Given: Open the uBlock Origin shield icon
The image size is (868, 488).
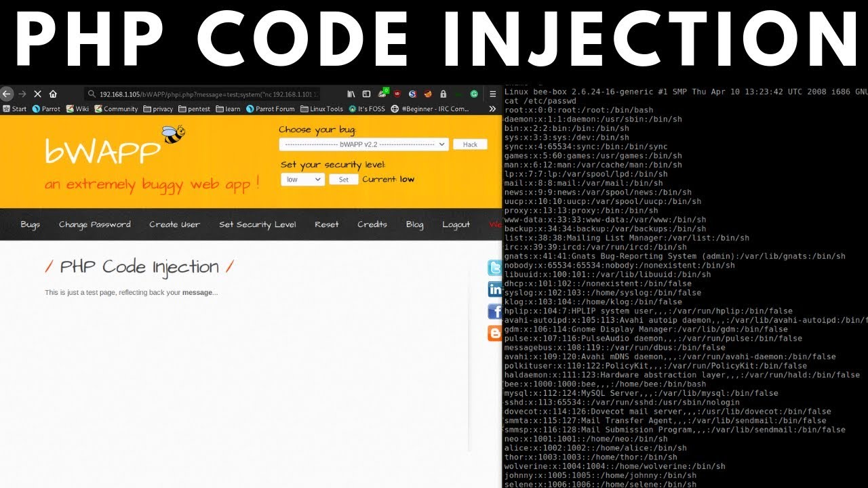Looking at the screenshot, I should [397, 94].
